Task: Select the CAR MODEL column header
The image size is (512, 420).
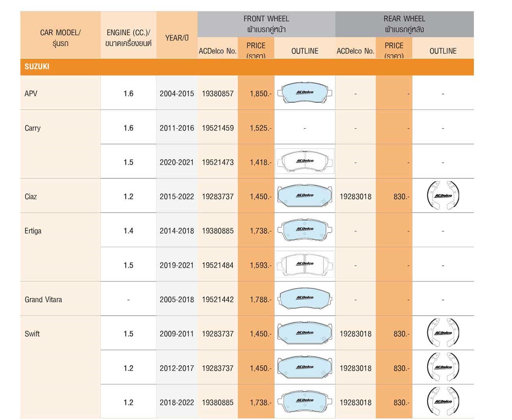Action: 60,35
